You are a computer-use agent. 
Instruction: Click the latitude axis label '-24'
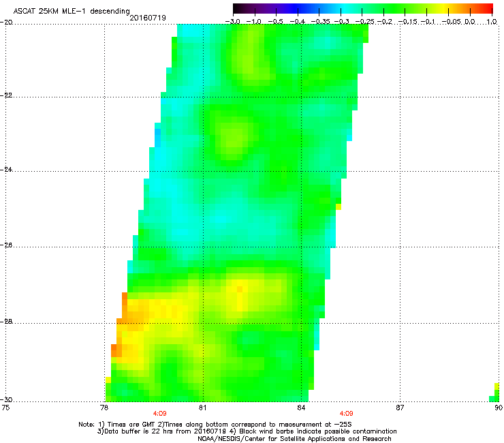coord(6,170)
